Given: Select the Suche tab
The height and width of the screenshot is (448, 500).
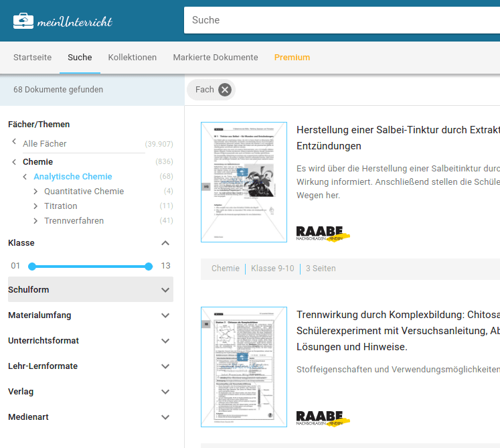Looking at the screenshot, I should [80, 58].
